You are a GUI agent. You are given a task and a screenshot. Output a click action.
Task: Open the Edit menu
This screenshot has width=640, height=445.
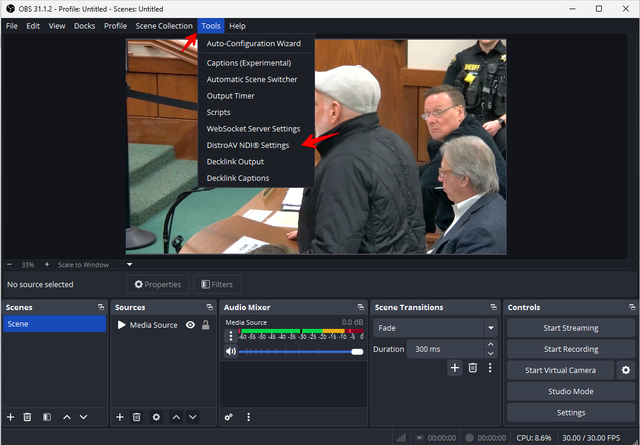[33, 26]
